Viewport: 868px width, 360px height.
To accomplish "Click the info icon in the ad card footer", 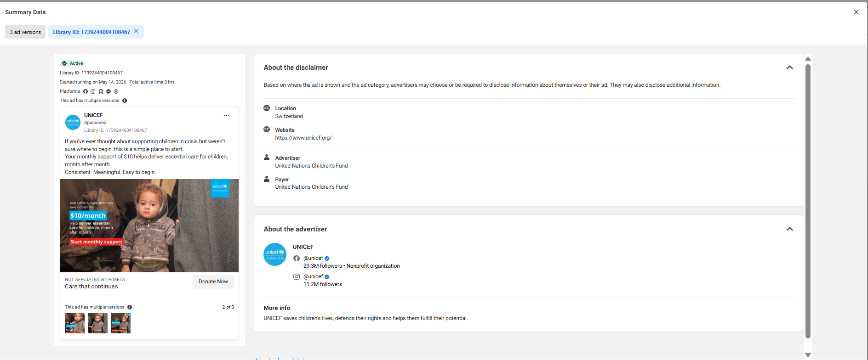I will point(130,307).
